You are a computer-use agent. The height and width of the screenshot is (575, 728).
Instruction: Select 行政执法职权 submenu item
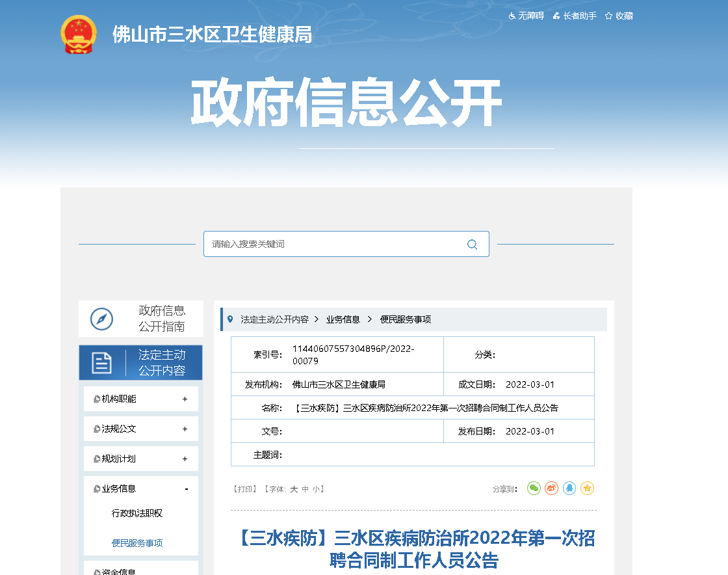coord(137,513)
